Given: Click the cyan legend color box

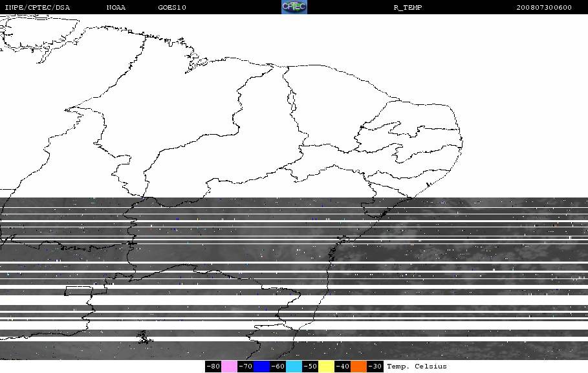Looking at the screenshot, I should coord(294,367).
